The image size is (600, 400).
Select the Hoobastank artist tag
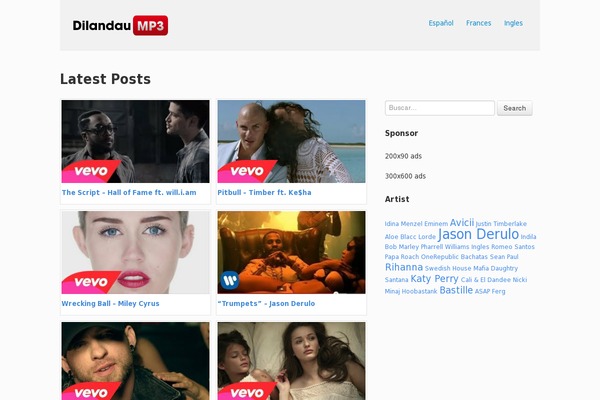[x=419, y=291]
